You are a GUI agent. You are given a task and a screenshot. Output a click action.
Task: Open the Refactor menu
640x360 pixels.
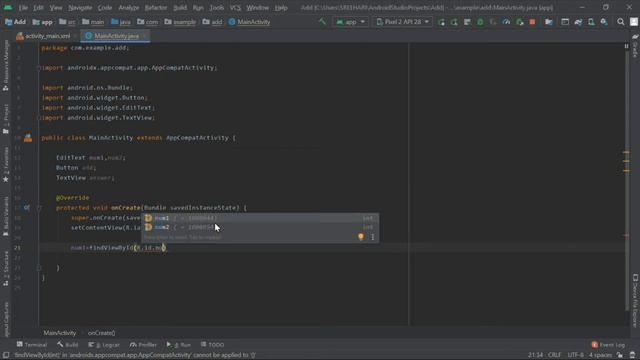tap(156, 7)
